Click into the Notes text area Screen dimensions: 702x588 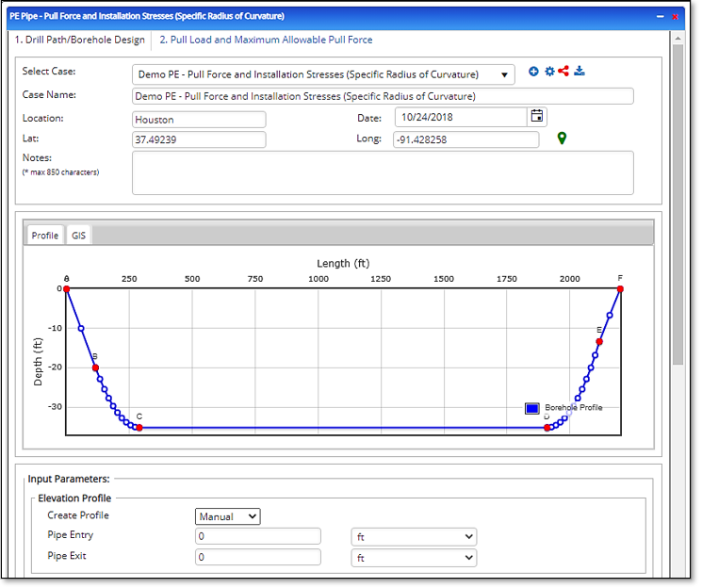383,172
